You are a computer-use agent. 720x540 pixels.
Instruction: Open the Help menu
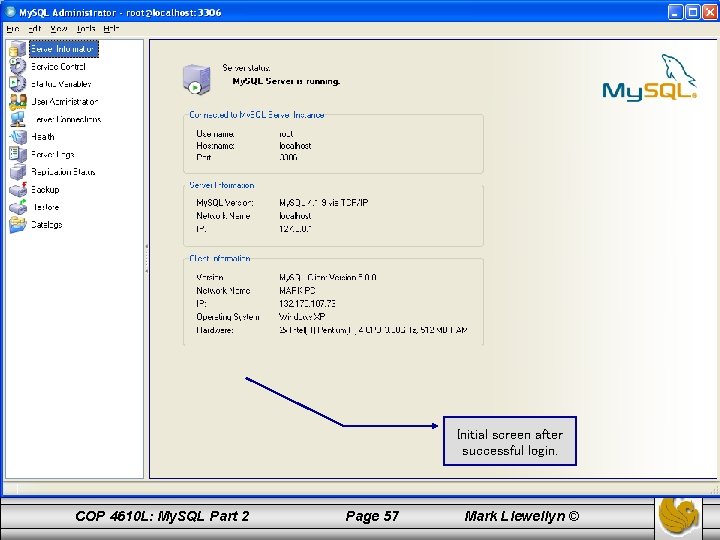click(x=111, y=28)
